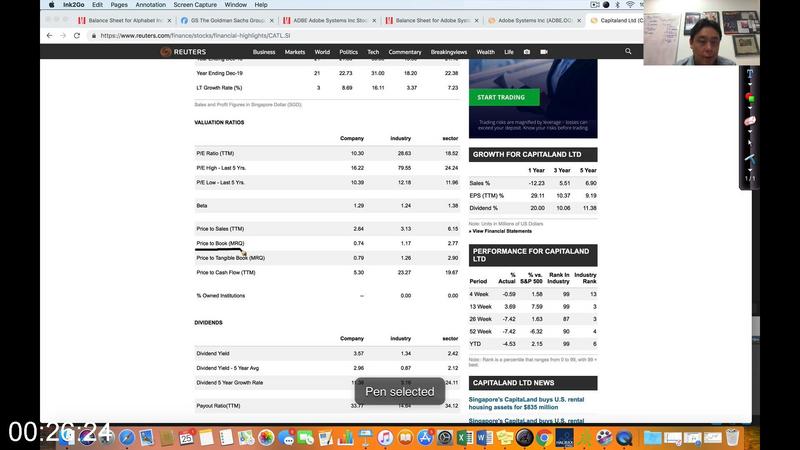800x450 pixels.
Task: Open the Help menu
Action: 261,5
